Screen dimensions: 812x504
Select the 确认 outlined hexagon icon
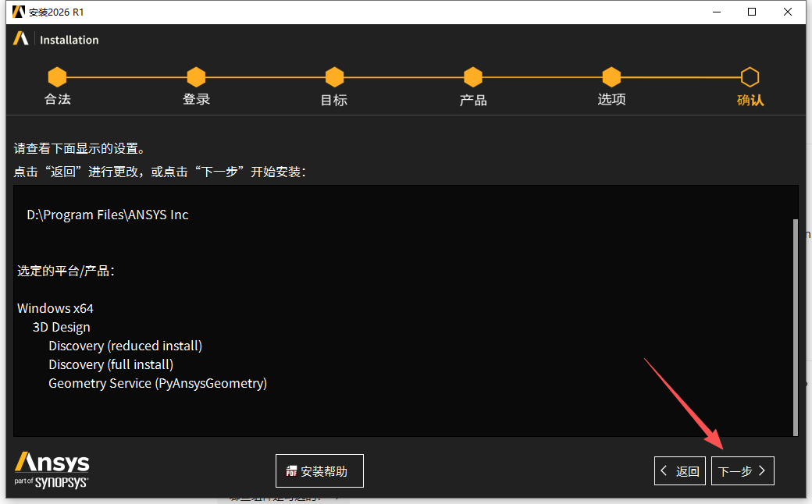(x=750, y=78)
